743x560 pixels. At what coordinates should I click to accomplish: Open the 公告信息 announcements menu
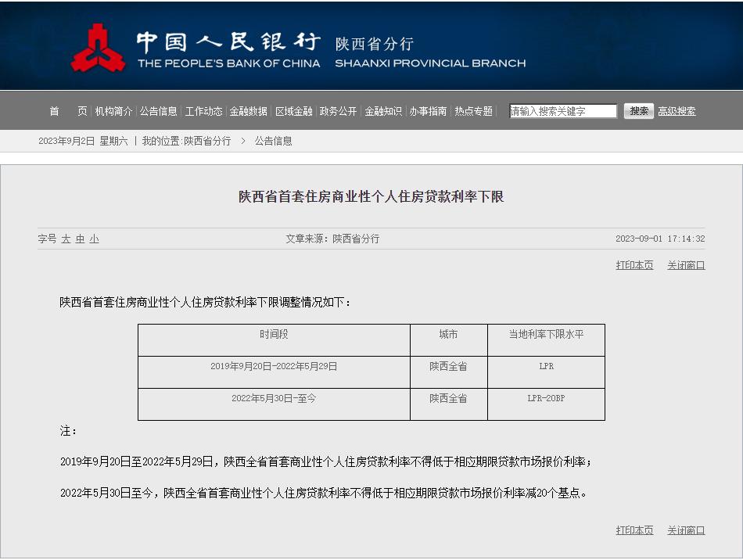(156, 110)
